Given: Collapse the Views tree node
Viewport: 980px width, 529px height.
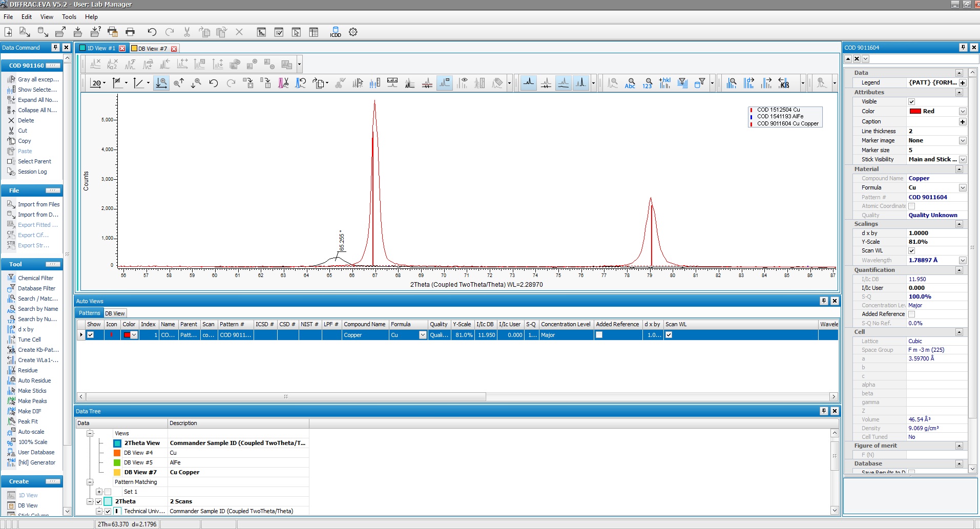Looking at the screenshot, I should coord(90,433).
